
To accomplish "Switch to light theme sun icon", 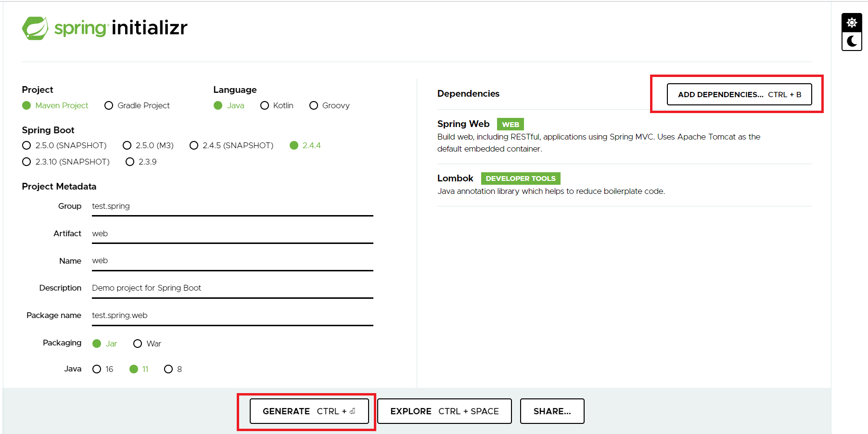I will 852,23.
